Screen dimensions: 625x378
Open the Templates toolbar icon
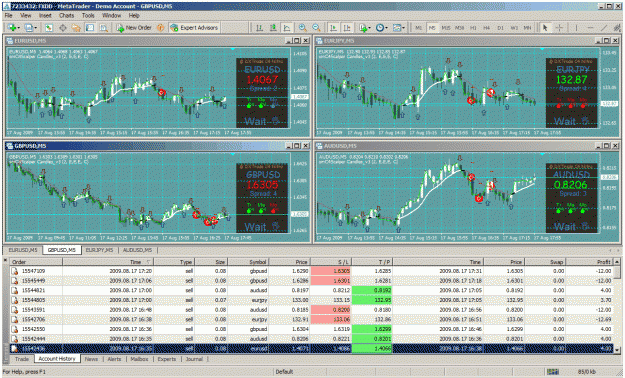[x=397, y=28]
